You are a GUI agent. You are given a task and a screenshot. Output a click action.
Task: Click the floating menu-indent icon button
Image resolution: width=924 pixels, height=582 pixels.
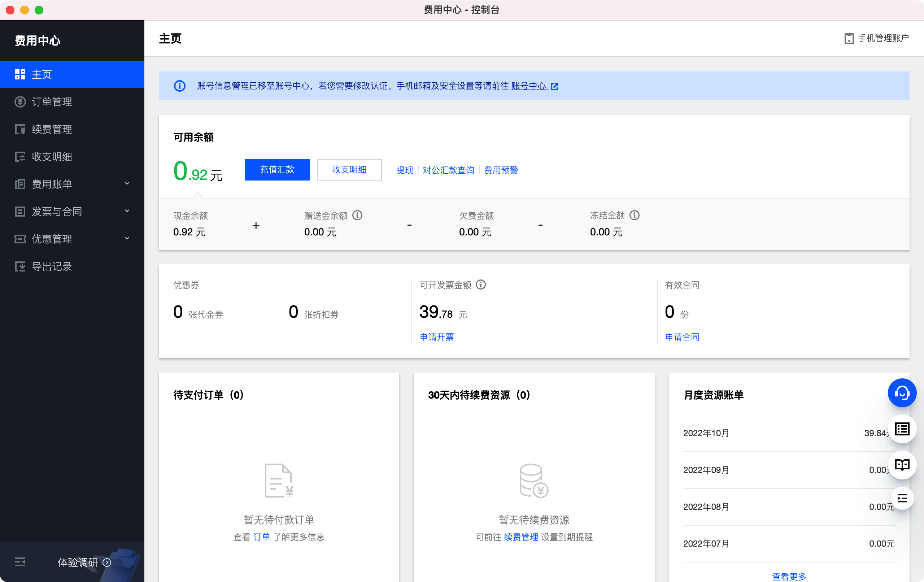tap(902, 498)
